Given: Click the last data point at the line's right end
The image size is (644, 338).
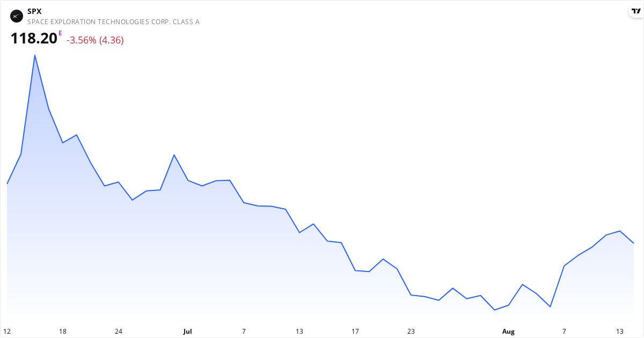Looking at the screenshot, I should tap(634, 243).
